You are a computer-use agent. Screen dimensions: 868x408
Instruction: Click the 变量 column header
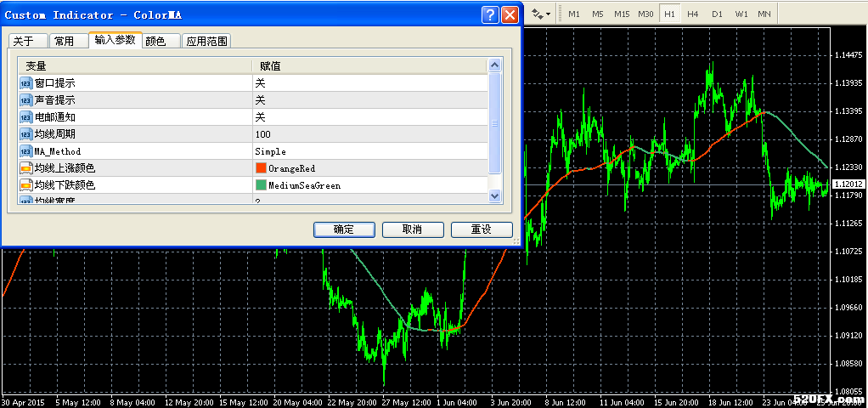tap(135, 66)
